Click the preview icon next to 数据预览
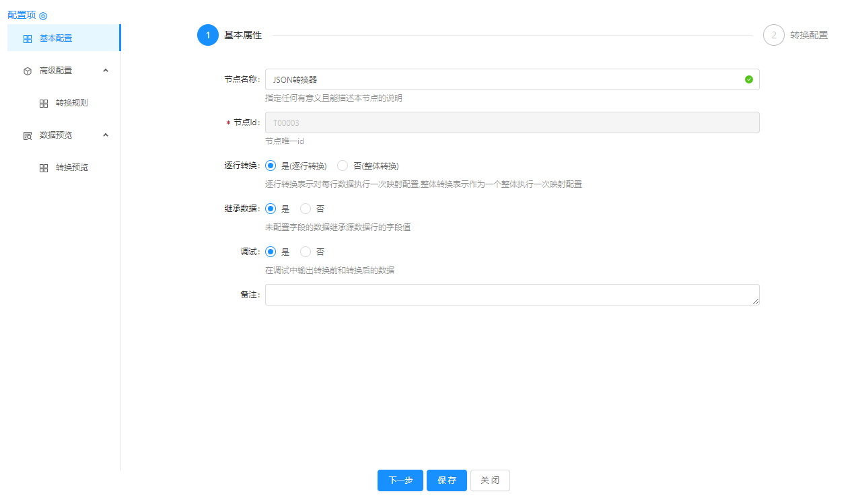This screenshot has width=852, height=504. click(28, 136)
